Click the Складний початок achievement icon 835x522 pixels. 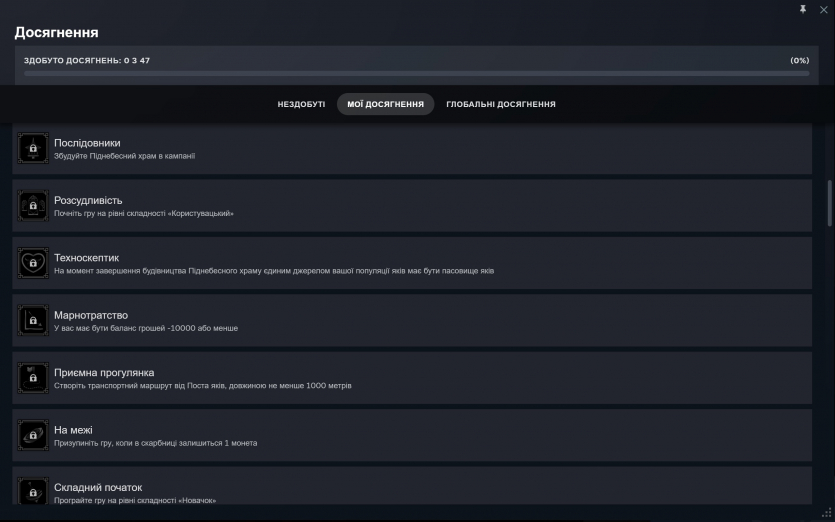click(x=33, y=491)
